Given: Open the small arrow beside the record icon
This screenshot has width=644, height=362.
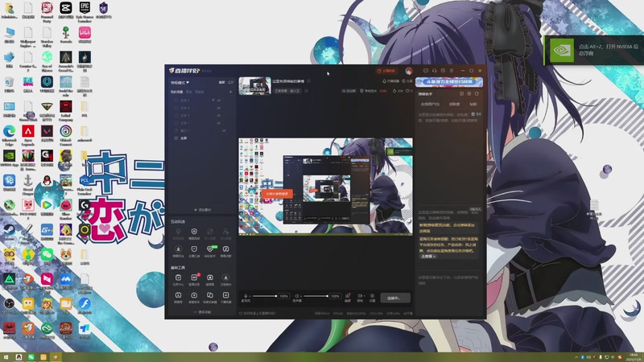Looking at the screenshot, I should tap(364, 296).
